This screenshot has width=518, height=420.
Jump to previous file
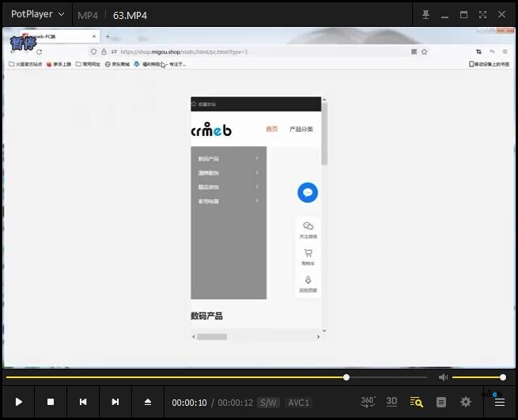[x=83, y=402]
